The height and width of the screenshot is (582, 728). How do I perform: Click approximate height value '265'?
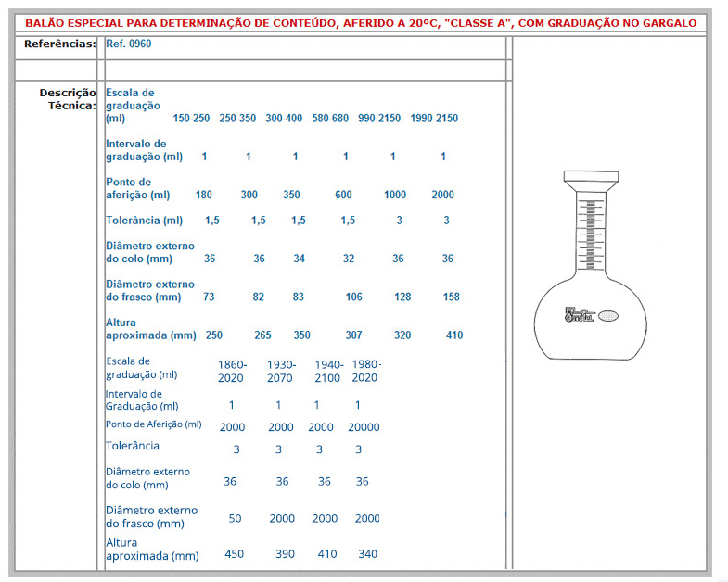click(x=262, y=335)
